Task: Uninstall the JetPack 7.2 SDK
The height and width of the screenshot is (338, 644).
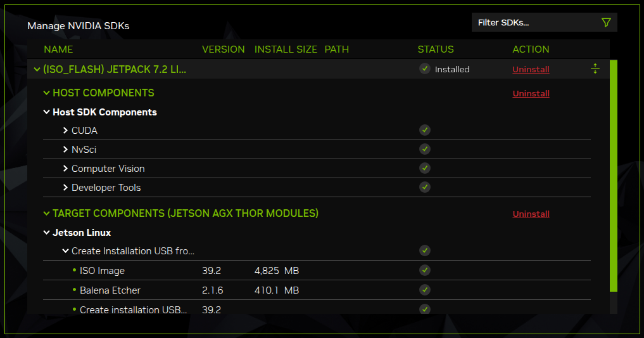Action: [531, 70]
